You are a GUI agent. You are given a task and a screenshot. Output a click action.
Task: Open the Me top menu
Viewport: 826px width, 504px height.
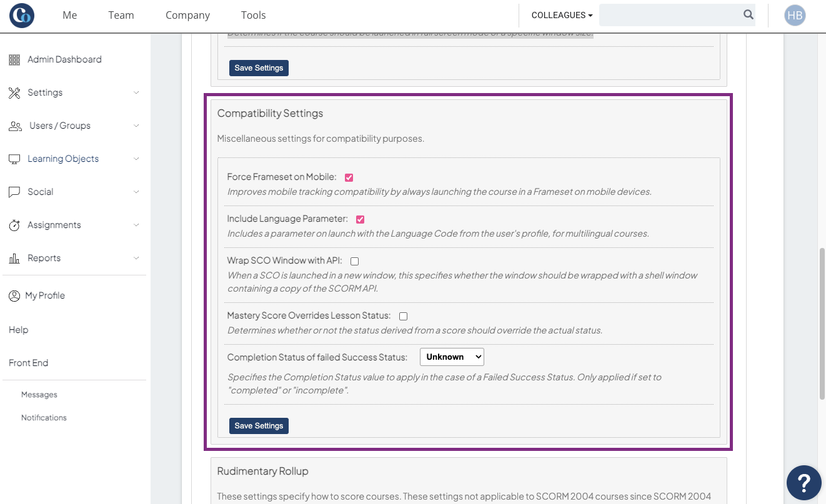[x=70, y=15]
